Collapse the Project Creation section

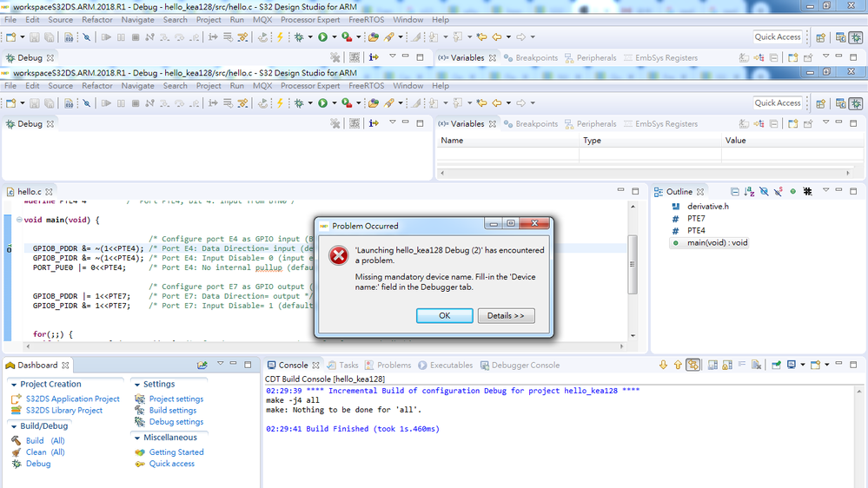[x=14, y=385]
